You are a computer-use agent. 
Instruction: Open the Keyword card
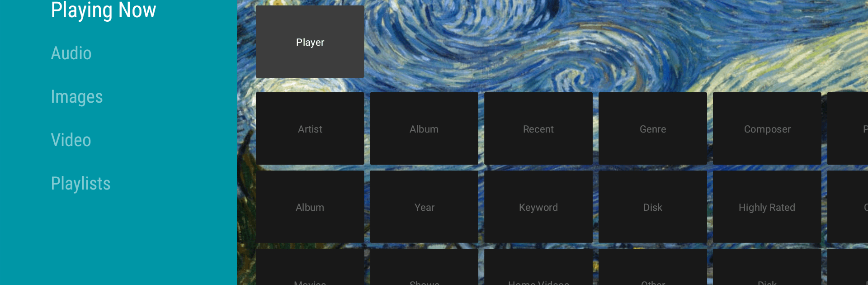click(x=538, y=207)
